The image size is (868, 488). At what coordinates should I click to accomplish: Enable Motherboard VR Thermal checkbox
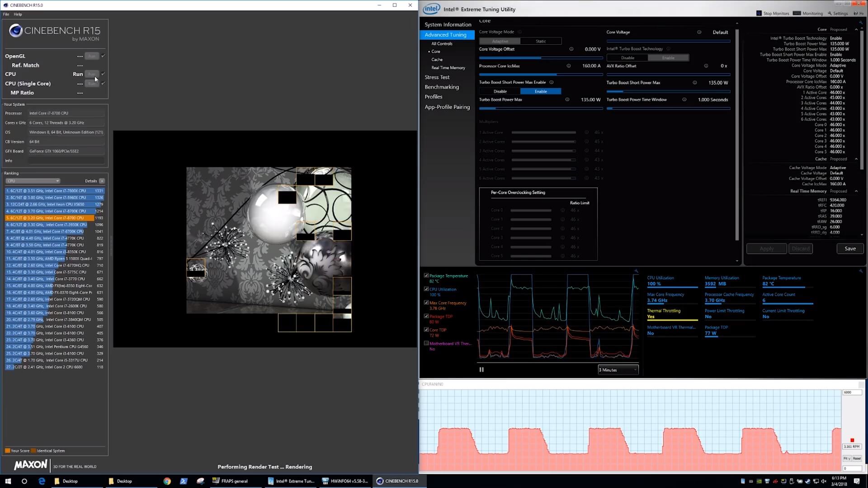(426, 343)
